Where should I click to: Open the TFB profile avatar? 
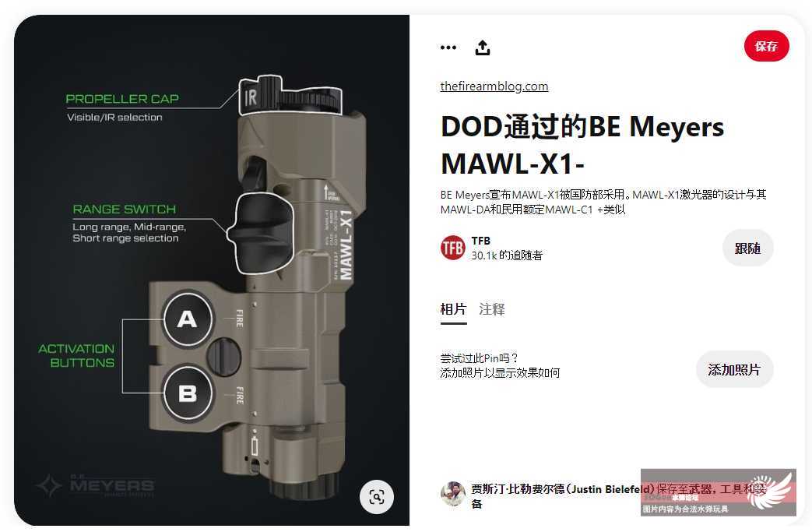tap(452, 248)
